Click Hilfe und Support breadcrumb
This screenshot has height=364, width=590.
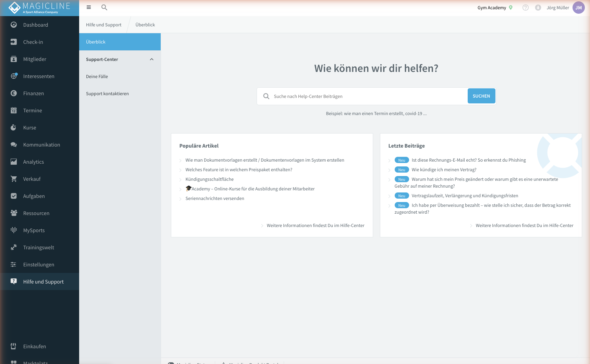click(103, 25)
